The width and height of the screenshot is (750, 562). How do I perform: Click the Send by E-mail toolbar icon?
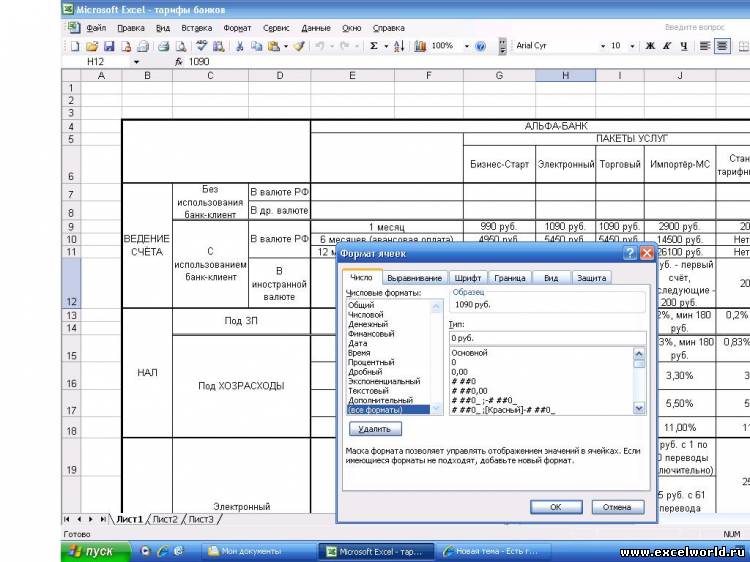143,46
